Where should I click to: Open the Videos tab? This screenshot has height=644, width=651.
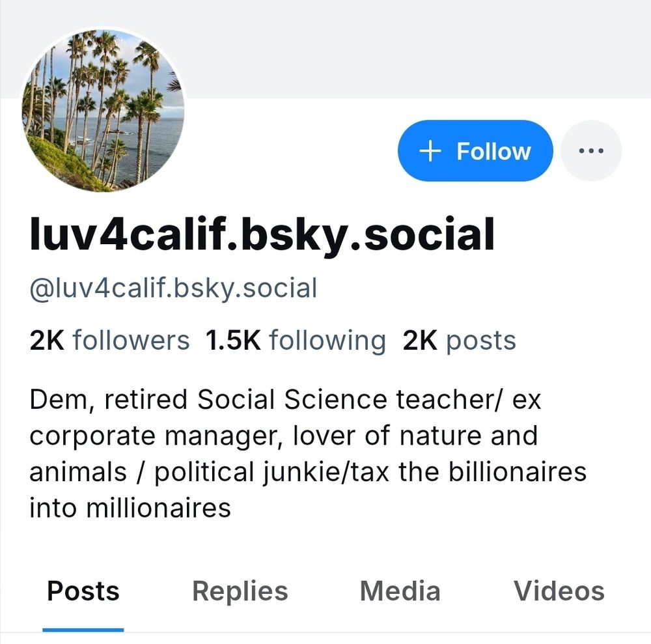coord(559,591)
